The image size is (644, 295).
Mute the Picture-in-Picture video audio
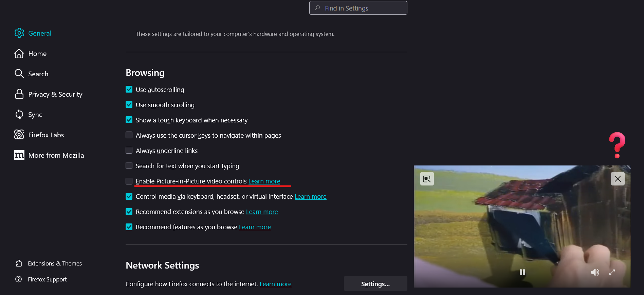point(595,272)
